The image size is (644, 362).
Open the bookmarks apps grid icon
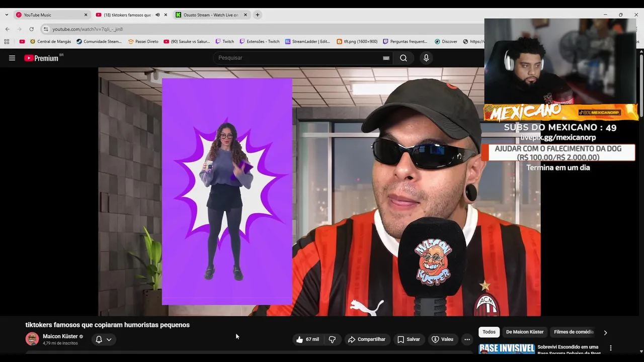point(7,42)
